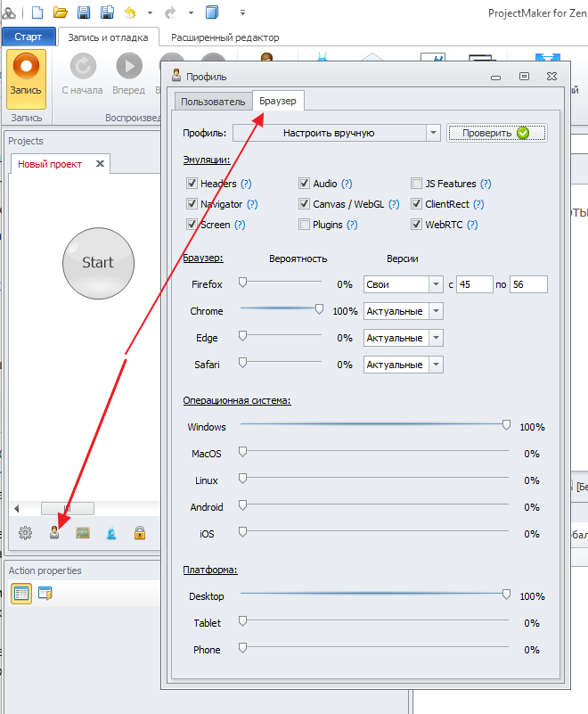This screenshot has height=714, width=588.
Task: Click the Desktop platform slider handle
Action: [x=506, y=595]
